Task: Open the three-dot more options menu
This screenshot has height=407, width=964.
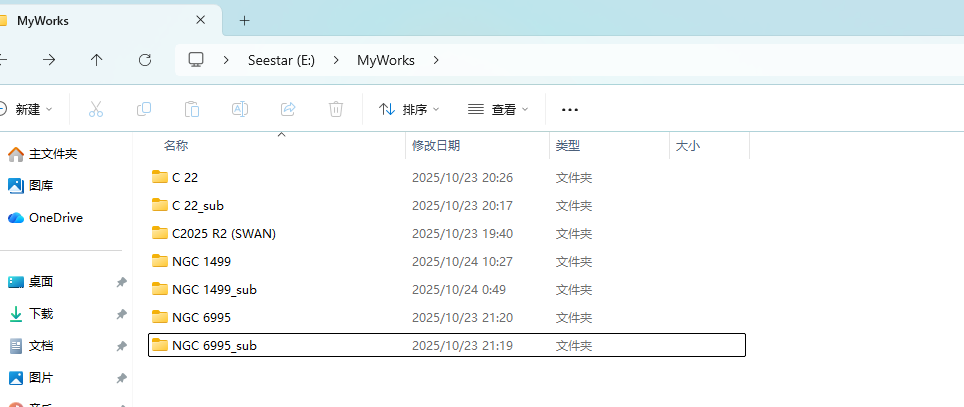Action: coord(570,109)
